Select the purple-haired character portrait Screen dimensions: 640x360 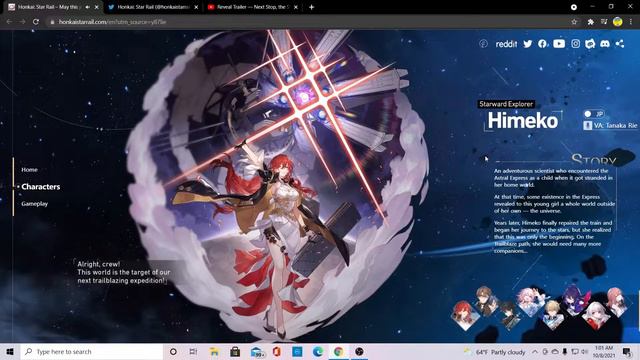coord(575,301)
